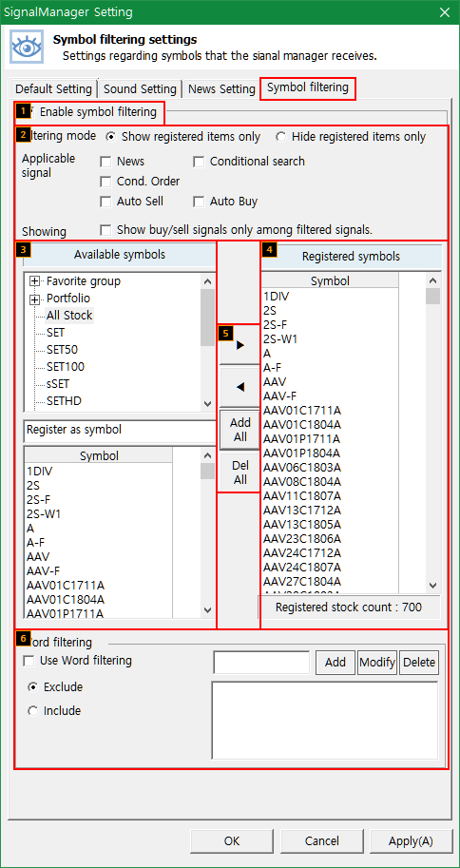Click the word filtering text input field

tap(261, 663)
